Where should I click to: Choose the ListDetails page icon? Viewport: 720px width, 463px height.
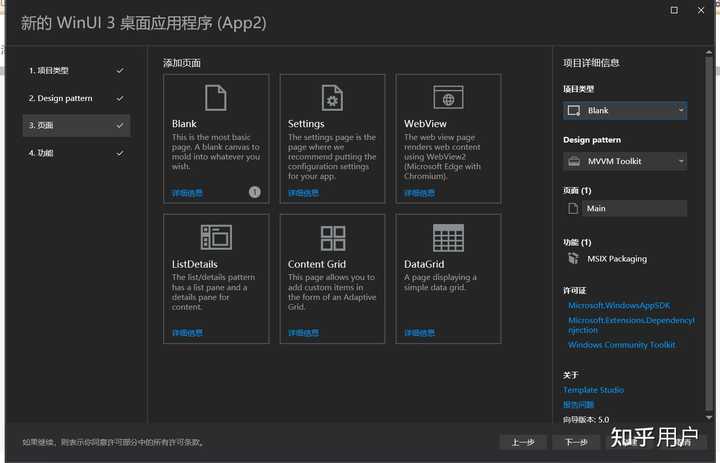pyautogui.click(x=216, y=237)
